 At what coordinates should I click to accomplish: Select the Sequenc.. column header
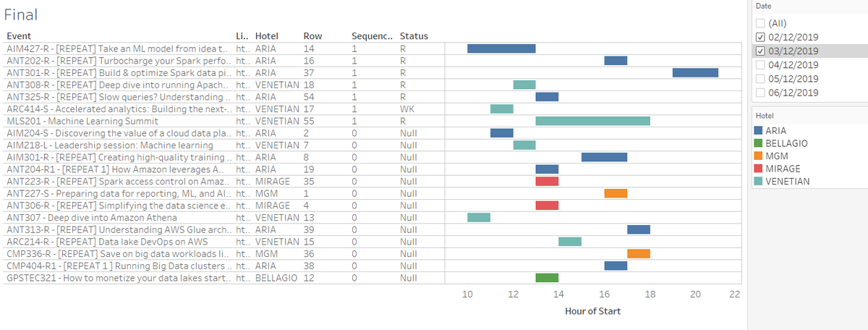pos(370,36)
